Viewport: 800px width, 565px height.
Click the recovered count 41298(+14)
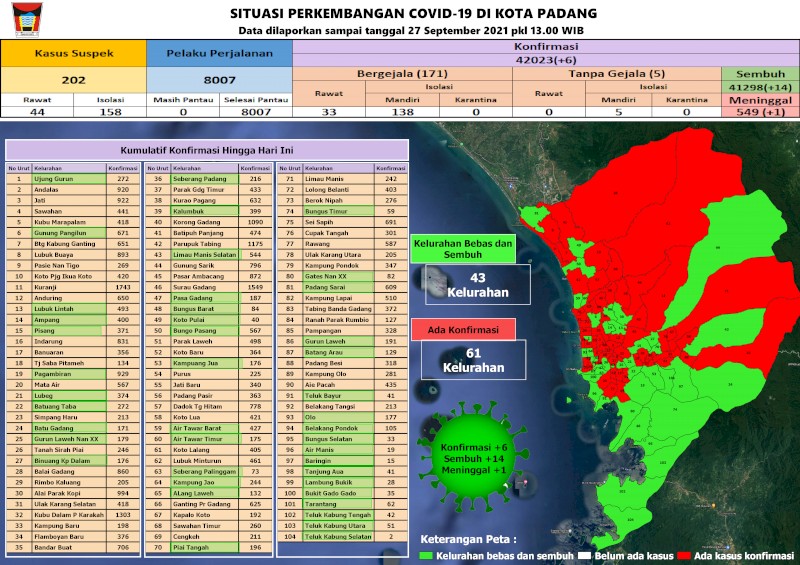760,87
